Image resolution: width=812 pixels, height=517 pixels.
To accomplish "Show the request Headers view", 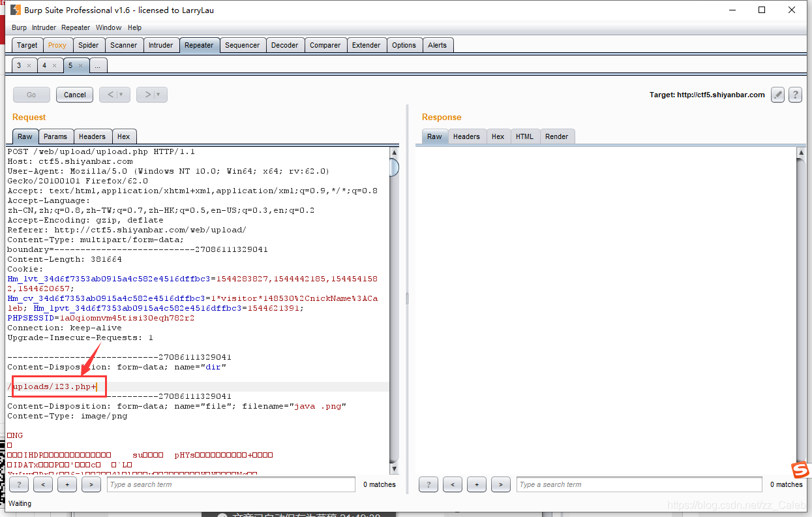I will (x=92, y=136).
